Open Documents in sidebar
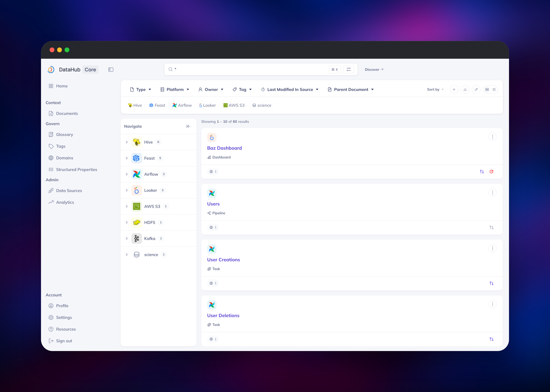The width and height of the screenshot is (550, 392). coord(63,113)
